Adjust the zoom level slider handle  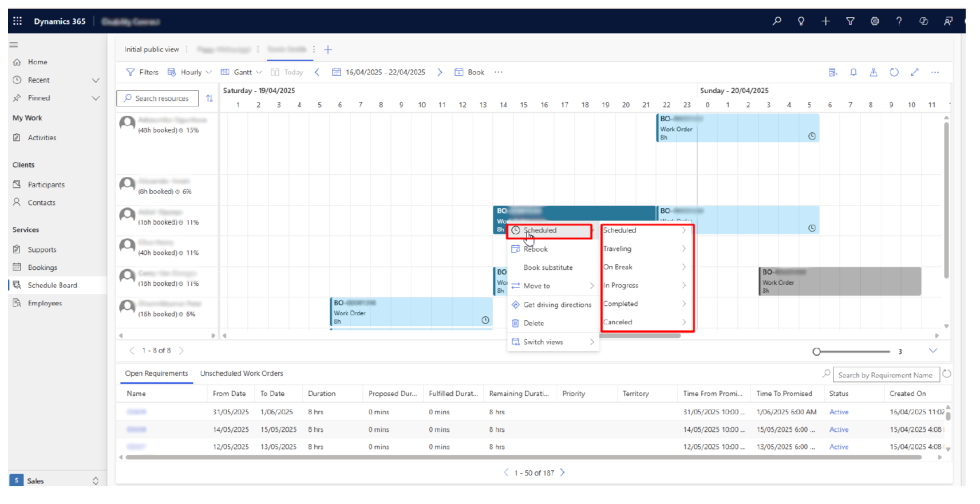pyautogui.click(x=817, y=352)
